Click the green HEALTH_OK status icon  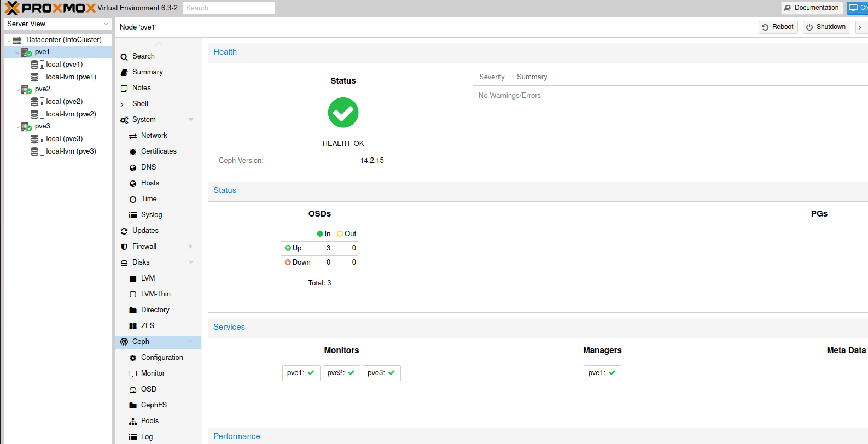[x=343, y=113]
